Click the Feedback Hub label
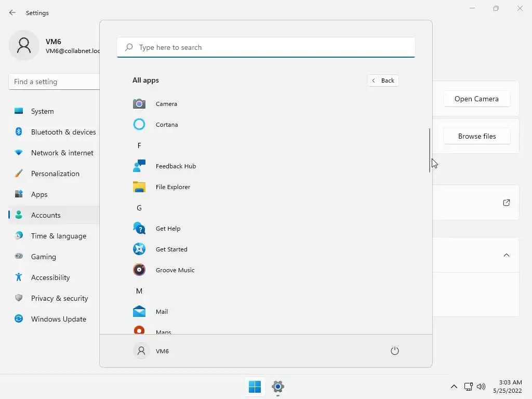Screen dimensions: 532x399 point(176,166)
